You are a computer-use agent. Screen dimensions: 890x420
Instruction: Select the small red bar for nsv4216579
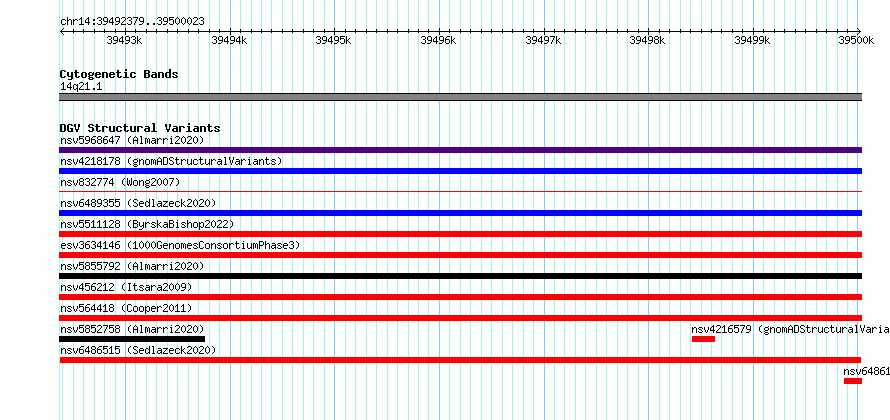pos(703,339)
